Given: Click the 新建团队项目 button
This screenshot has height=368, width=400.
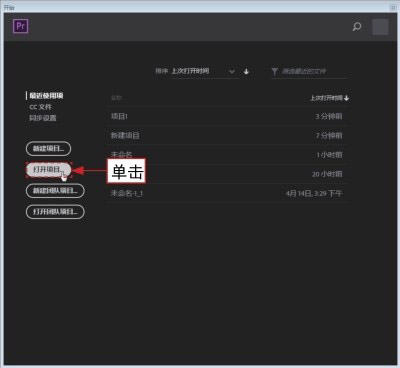Looking at the screenshot, I should (x=55, y=191).
